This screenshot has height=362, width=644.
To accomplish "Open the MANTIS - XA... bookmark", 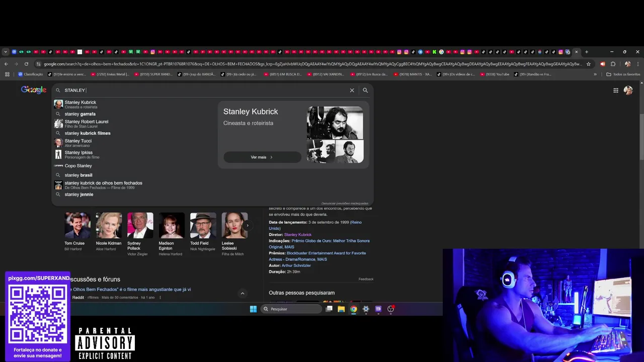I will 413,74.
